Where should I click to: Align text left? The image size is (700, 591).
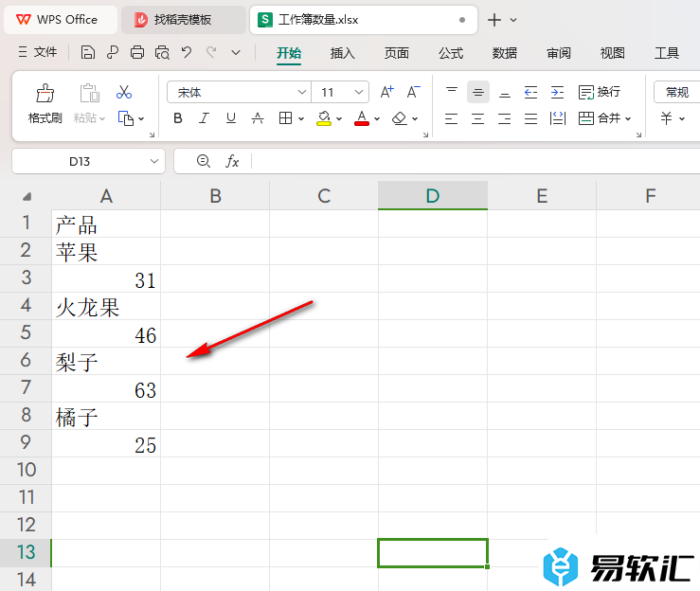(451, 118)
